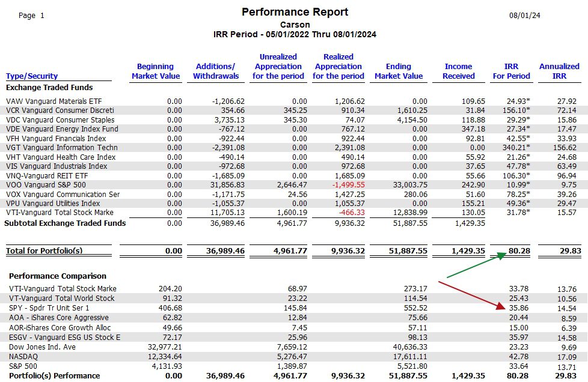This screenshot has height=382, width=588.
Task: Click VCR IRR value 156.10*
Action: 516,111
